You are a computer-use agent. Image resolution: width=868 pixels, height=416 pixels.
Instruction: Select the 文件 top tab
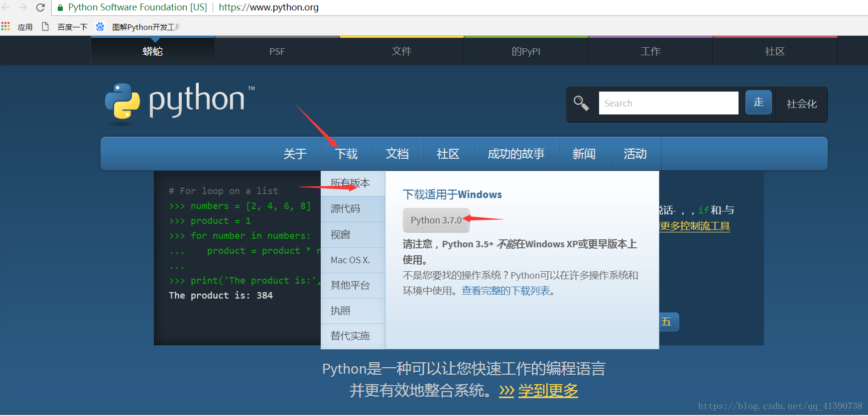point(402,51)
